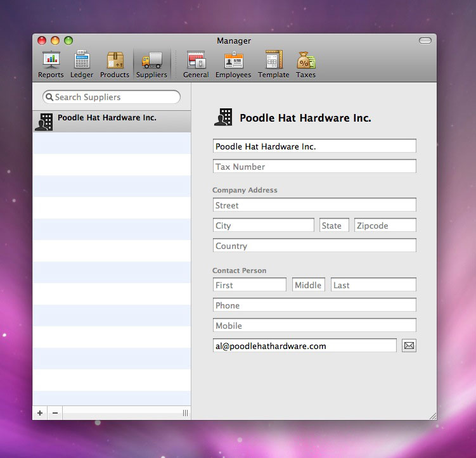Click the building icon in the supplier list row
Screen dimensions: 476x458
click(x=44, y=122)
